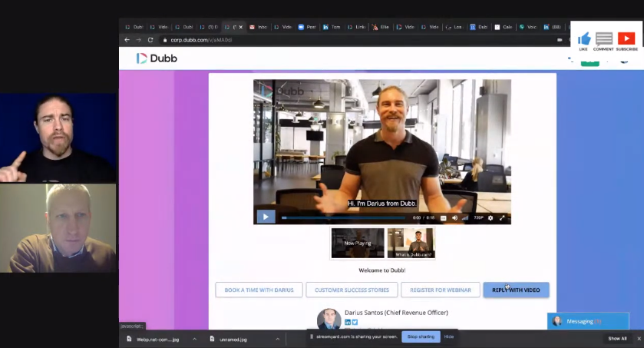Expand options for unnamed.jpg download
644x348 pixels.
point(278,340)
